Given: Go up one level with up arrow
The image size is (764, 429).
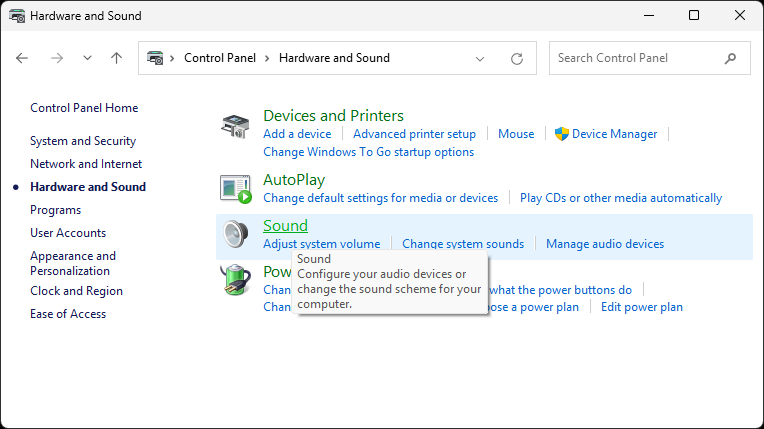Looking at the screenshot, I should point(117,58).
